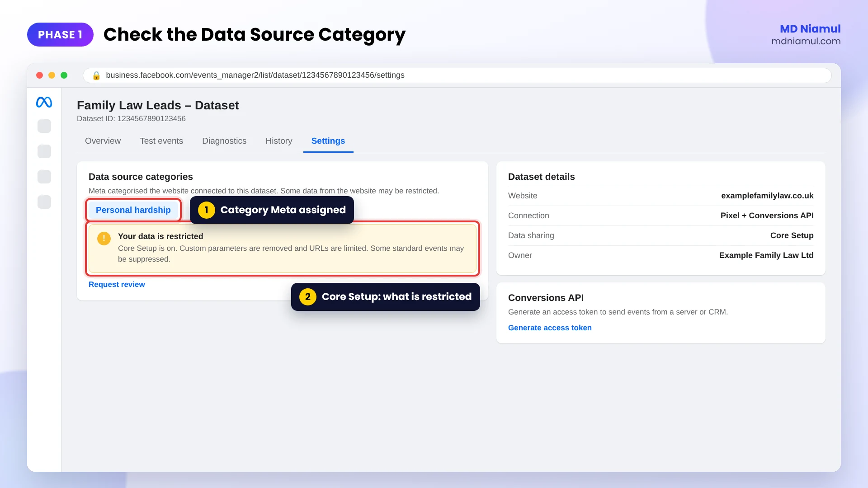
Task: Click the yellow warning icon in restricted notice
Action: (104, 238)
